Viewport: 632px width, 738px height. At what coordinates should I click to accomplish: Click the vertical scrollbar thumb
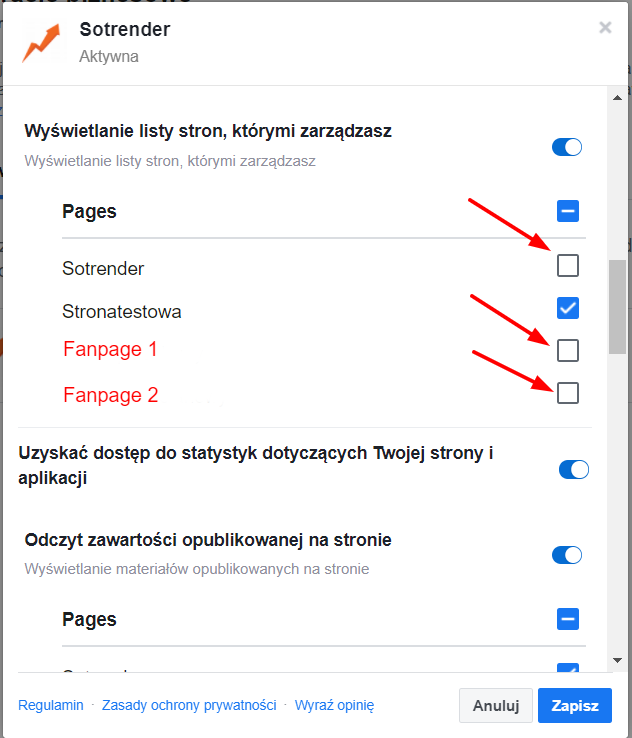[x=617, y=305]
